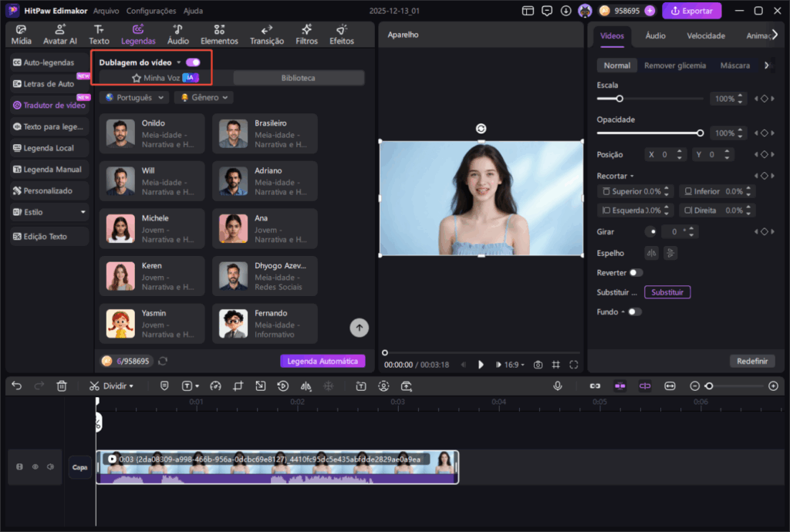Open the Gênero filter dropdown
790x532 pixels.
[204, 98]
